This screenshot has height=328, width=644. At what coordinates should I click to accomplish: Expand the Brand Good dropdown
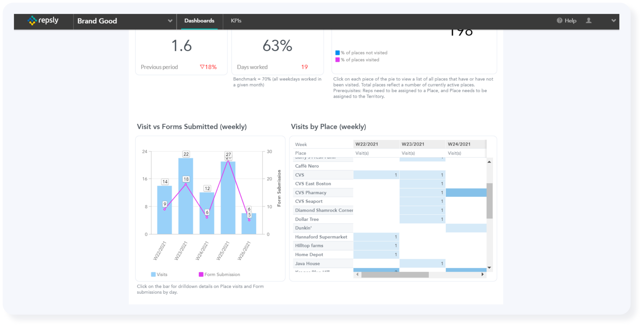click(170, 21)
